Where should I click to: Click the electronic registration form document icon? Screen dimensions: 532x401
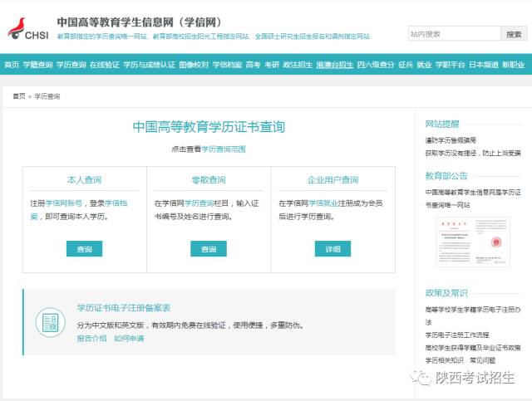click(x=50, y=322)
